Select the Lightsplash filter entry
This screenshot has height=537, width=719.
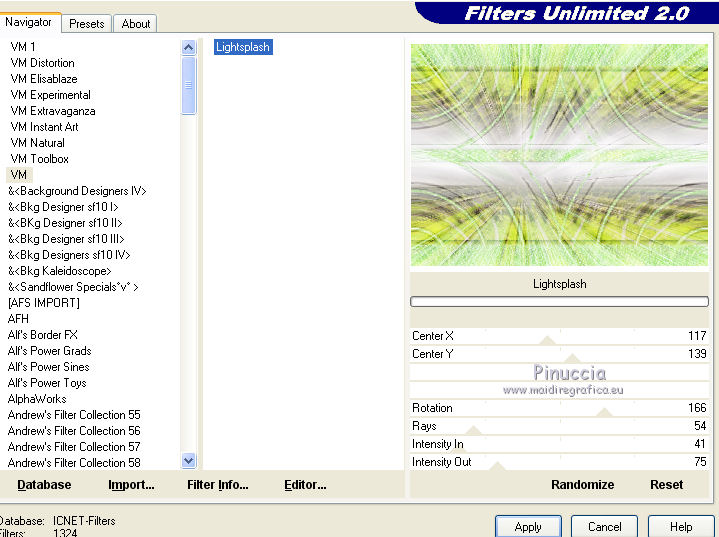pos(243,47)
